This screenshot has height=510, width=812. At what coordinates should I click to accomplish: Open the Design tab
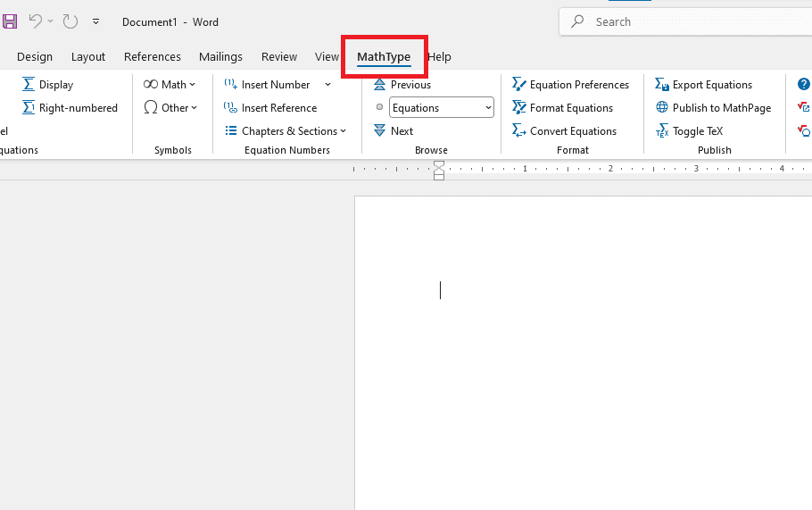[35, 56]
